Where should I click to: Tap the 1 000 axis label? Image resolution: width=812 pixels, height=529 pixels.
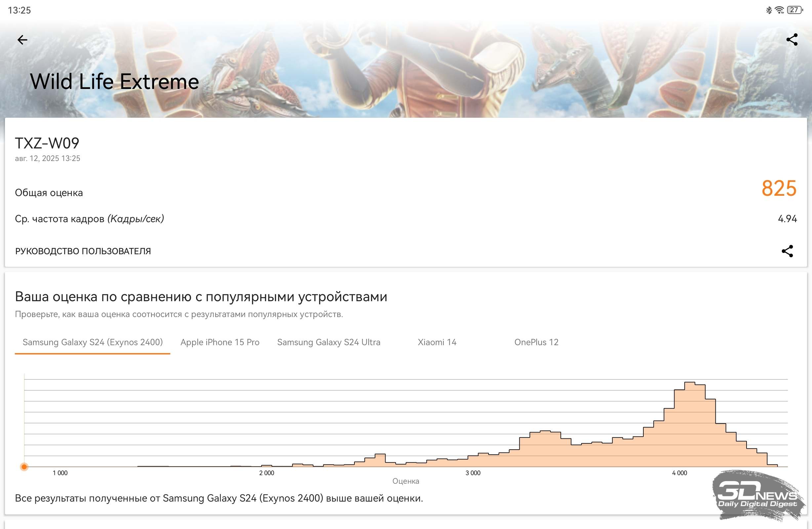[x=60, y=473]
